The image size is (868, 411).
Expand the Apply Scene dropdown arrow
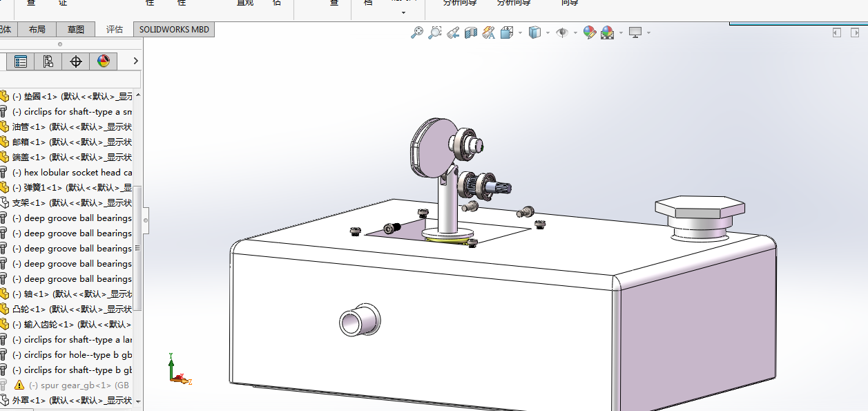pyautogui.click(x=621, y=32)
